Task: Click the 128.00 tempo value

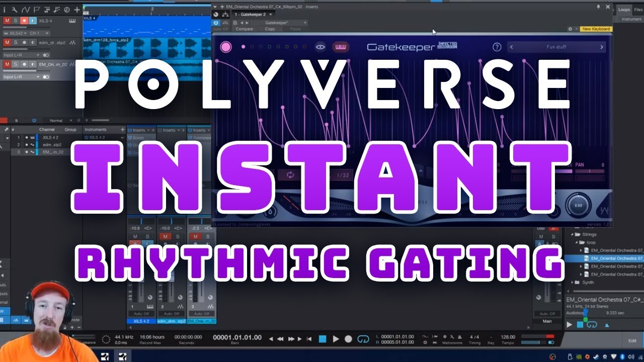Action: pyautogui.click(x=508, y=337)
